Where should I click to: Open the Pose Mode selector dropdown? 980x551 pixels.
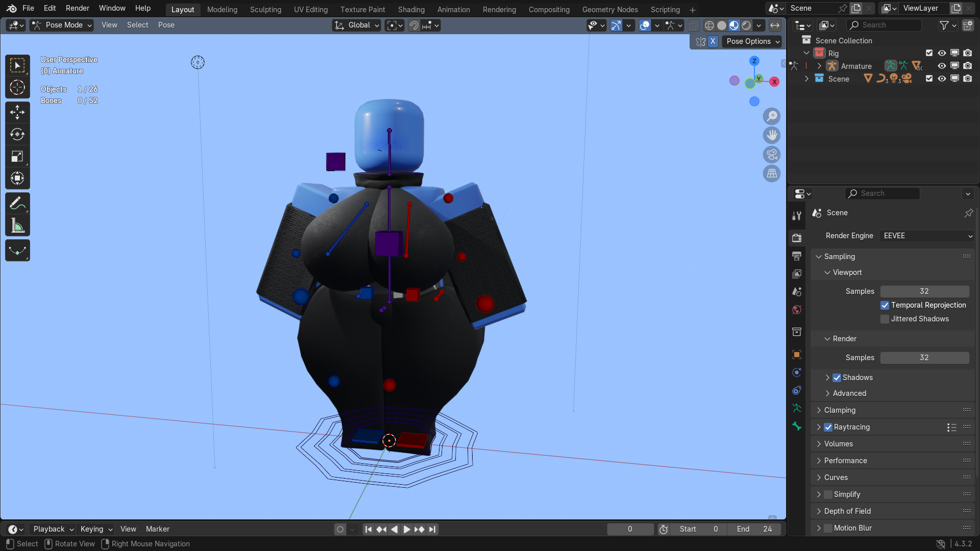click(x=61, y=25)
